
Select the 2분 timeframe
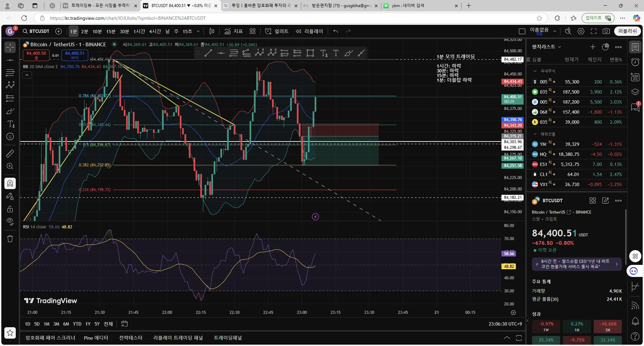click(x=85, y=31)
